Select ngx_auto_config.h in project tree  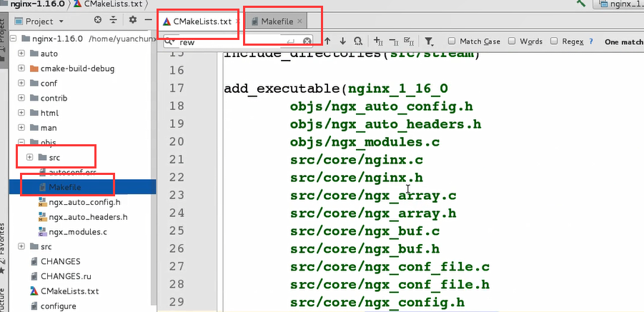[x=84, y=203]
